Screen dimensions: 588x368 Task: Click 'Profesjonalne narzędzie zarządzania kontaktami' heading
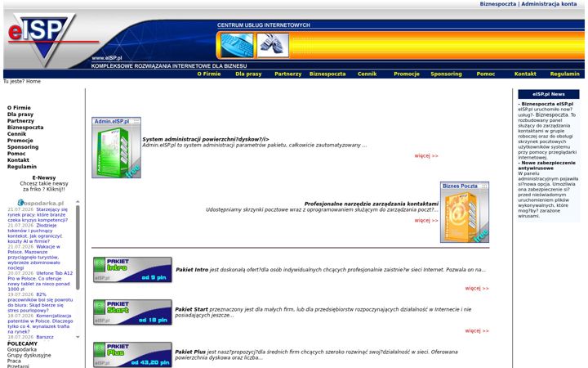click(x=372, y=204)
